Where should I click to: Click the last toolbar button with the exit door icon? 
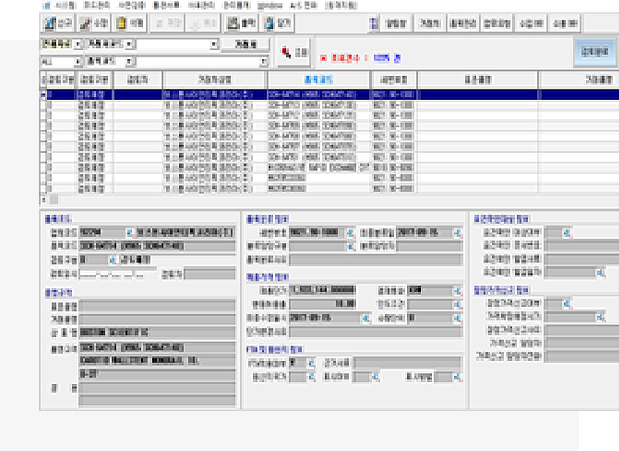[x=277, y=23]
